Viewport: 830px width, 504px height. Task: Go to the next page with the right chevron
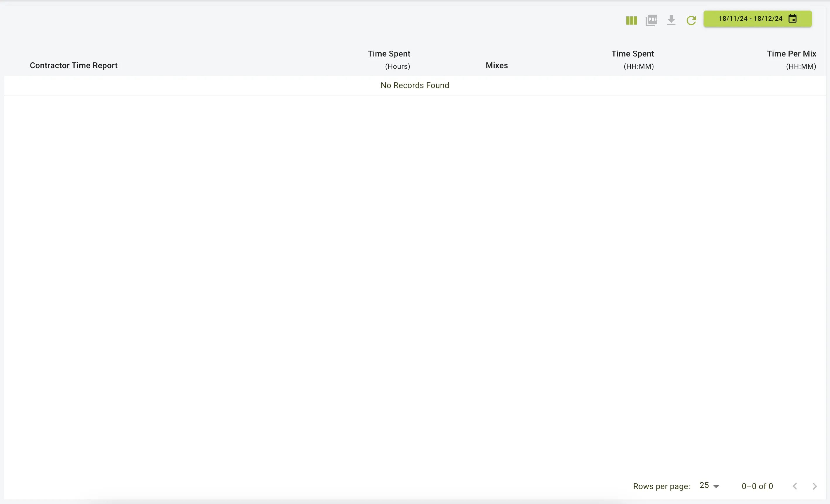pyautogui.click(x=815, y=486)
